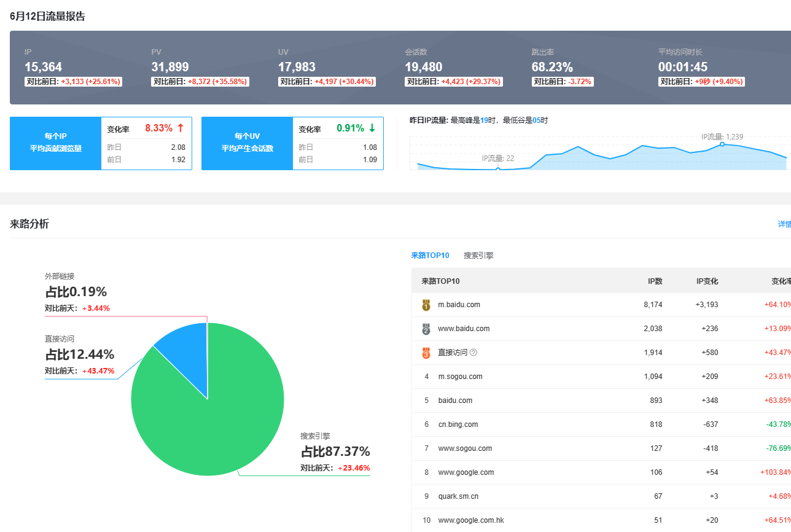
Task: Click the 外部链接 占比0.19% label
Action: 76,292
